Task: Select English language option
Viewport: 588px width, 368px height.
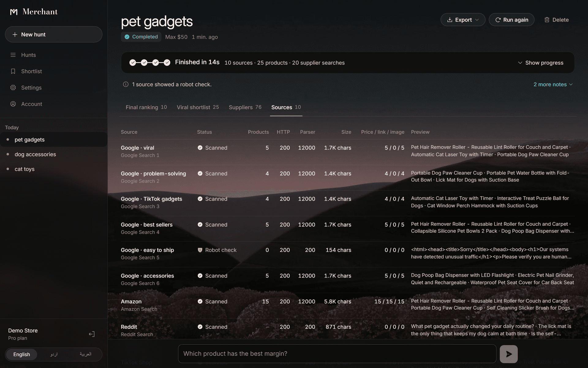Action: tap(21, 355)
